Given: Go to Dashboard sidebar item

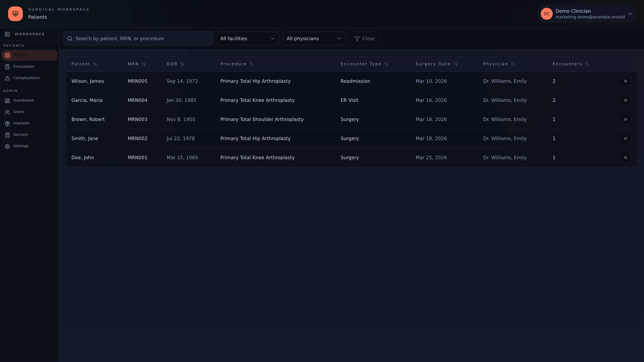Looking at the screenshot, I should tap(29, 100).
